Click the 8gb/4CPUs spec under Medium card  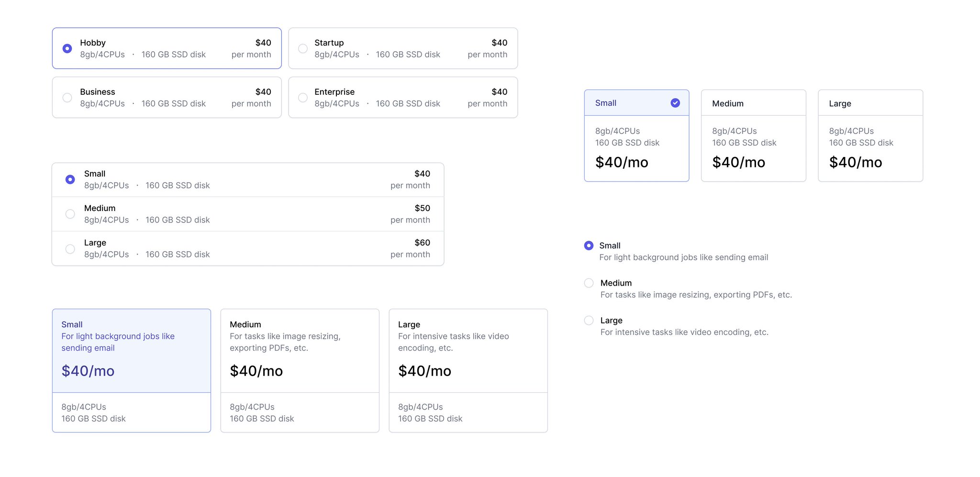252,407
